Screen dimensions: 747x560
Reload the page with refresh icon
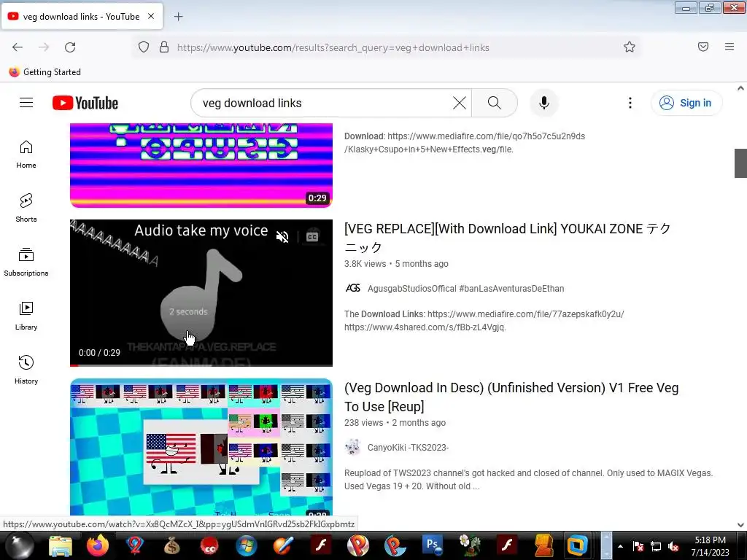click(x=70, y=47)
